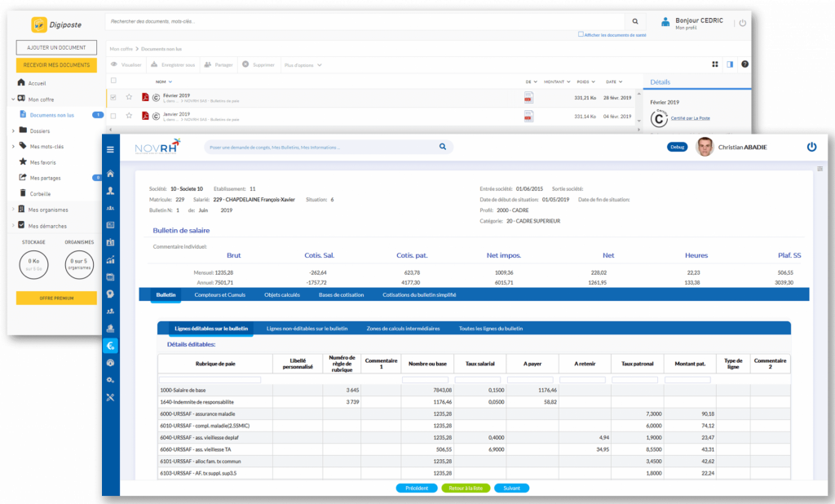Open the euro payroll icon in sidebar
Image resolution: width=835 pixels, height=504 pixels.
pos(110,345)
